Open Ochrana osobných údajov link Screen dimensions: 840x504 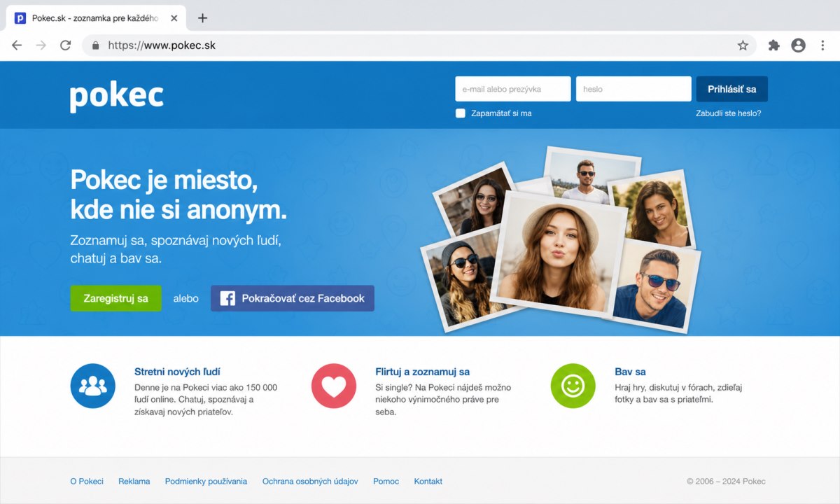pyautogui.click(x=310, y=481)
